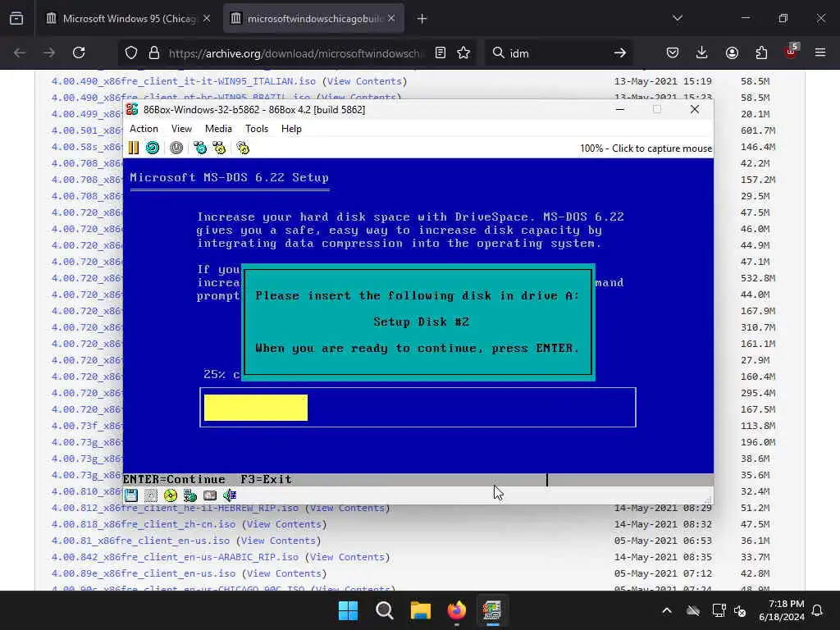Click the yellow setup progress bar

tap(256, 408)
